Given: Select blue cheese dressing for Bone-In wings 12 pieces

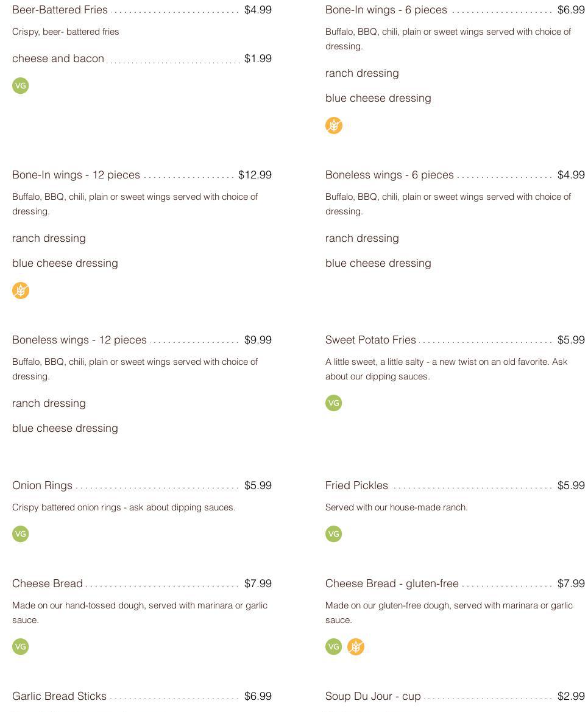Looking at the screenshot, I should click(65, 263).
